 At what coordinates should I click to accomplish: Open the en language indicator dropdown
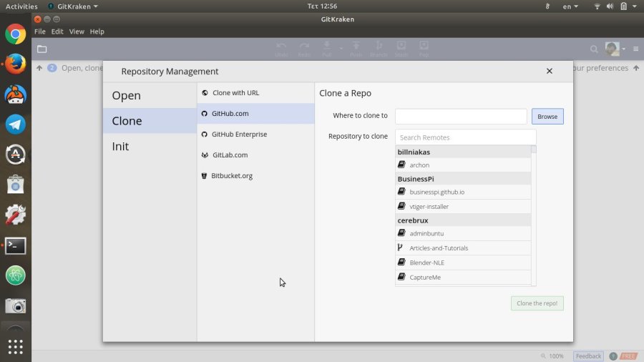point(570,6)
